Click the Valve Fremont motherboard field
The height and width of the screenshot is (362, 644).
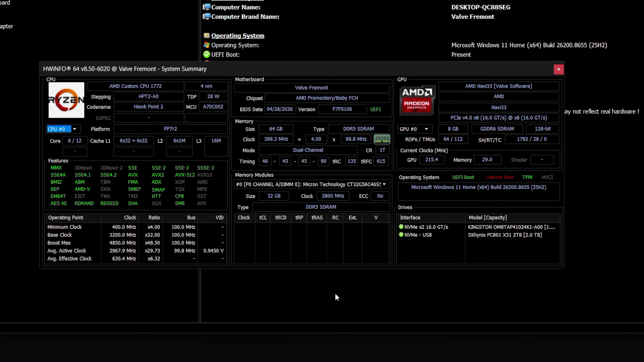pos(311,88)
